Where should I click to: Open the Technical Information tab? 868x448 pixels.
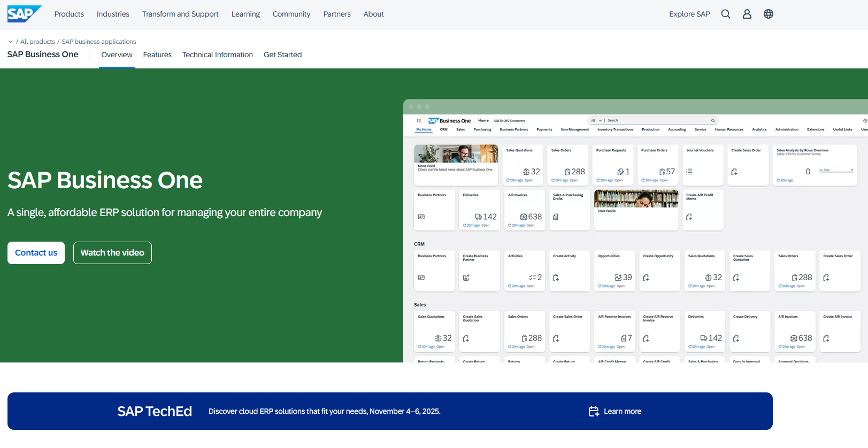tap(217, 55)
